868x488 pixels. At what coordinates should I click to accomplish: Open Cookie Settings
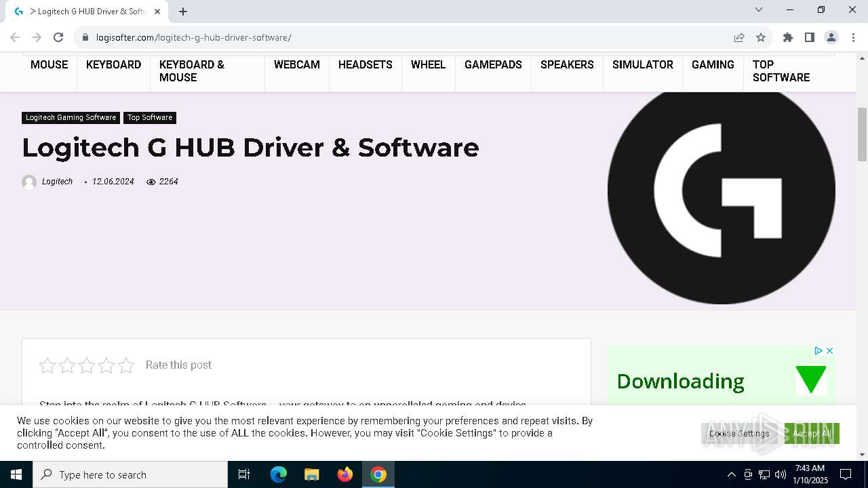point(739,434)
